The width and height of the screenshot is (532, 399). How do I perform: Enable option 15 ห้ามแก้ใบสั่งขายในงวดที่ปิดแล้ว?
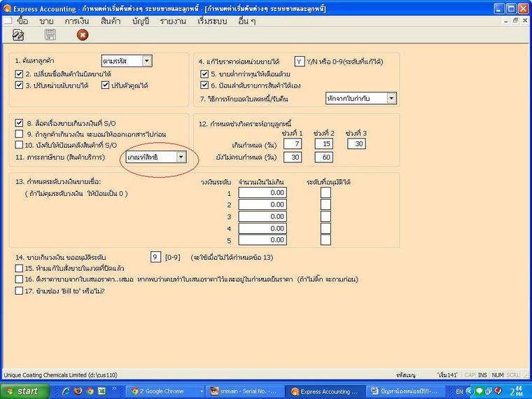click(x=19, y=267)
